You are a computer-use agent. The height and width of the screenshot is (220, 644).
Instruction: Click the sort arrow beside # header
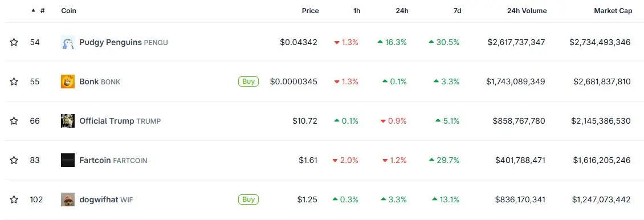coord(33,11)
